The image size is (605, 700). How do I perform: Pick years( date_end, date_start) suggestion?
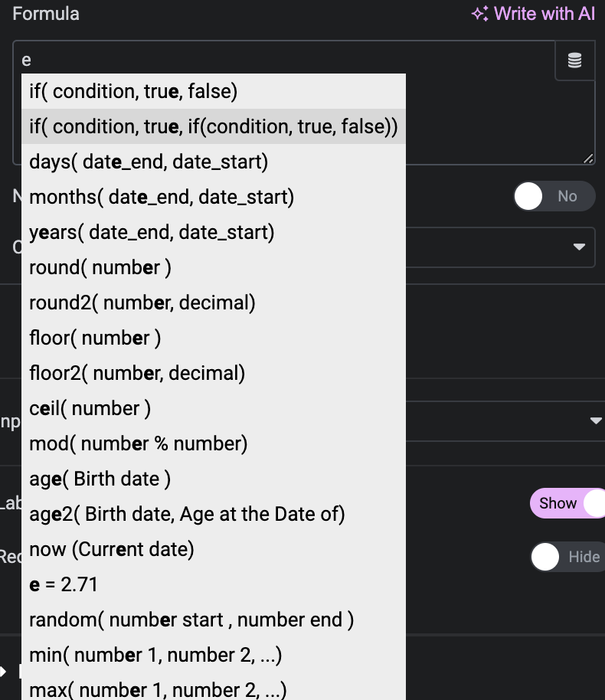214,232
